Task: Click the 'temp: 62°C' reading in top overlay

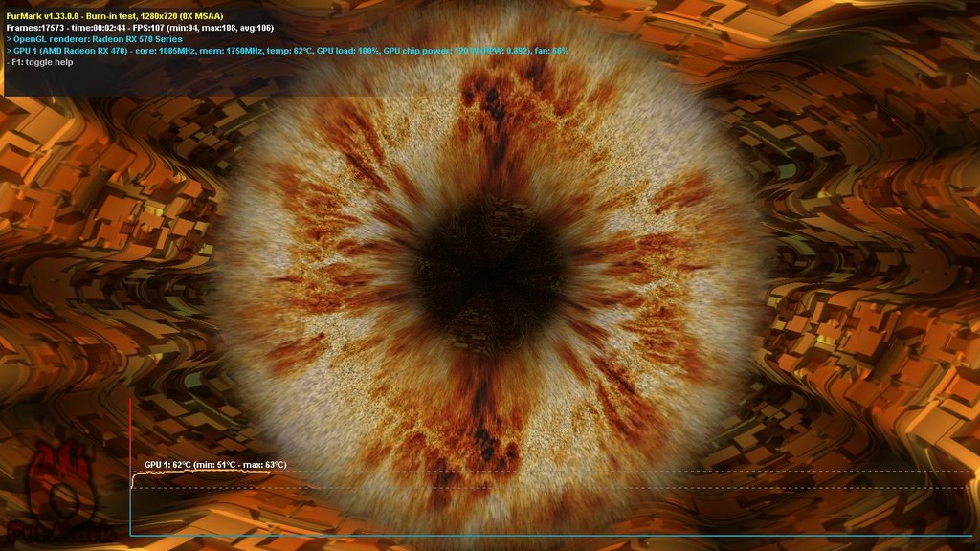Action: coord(289,51)
